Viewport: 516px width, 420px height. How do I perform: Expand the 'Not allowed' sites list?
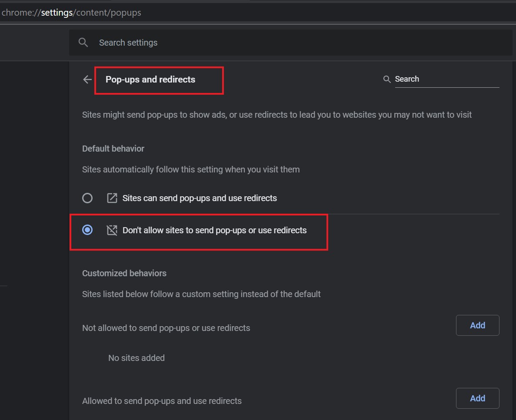(166, 328)
